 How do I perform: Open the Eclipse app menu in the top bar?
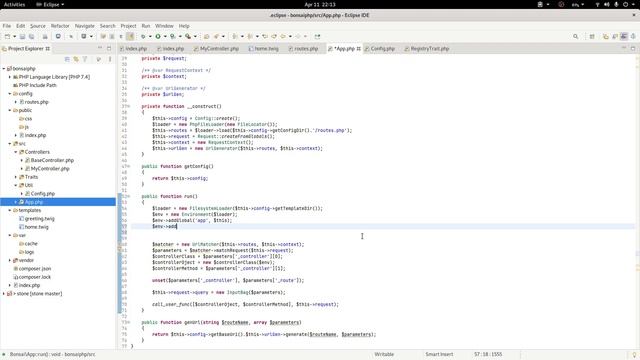pyautogui.click(x=50, y=4)
